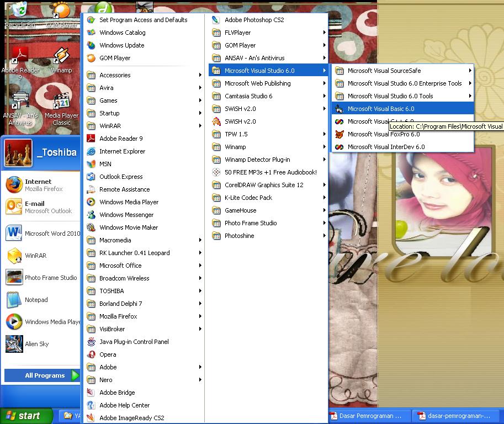Viewport: 504px width, 424px height.
Task: Open the Nero program folder
Action: click(x=144, y=380)
